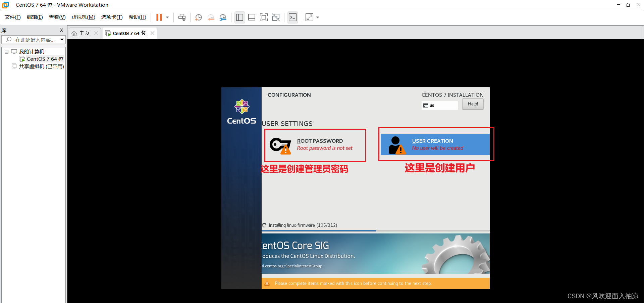Toggle the library sidebar view icon
The height and width of the screenshot is (303, 644).
click(239, 17)
